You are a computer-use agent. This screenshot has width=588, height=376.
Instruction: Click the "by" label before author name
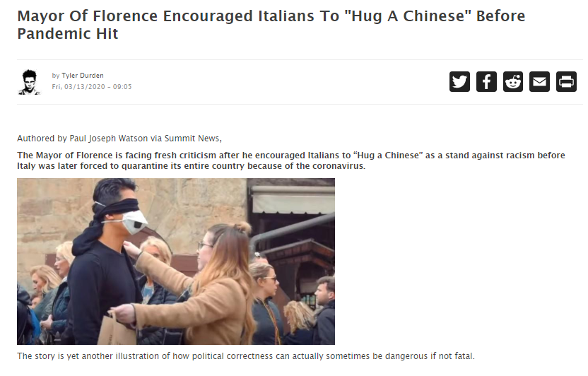pos(56,76)
